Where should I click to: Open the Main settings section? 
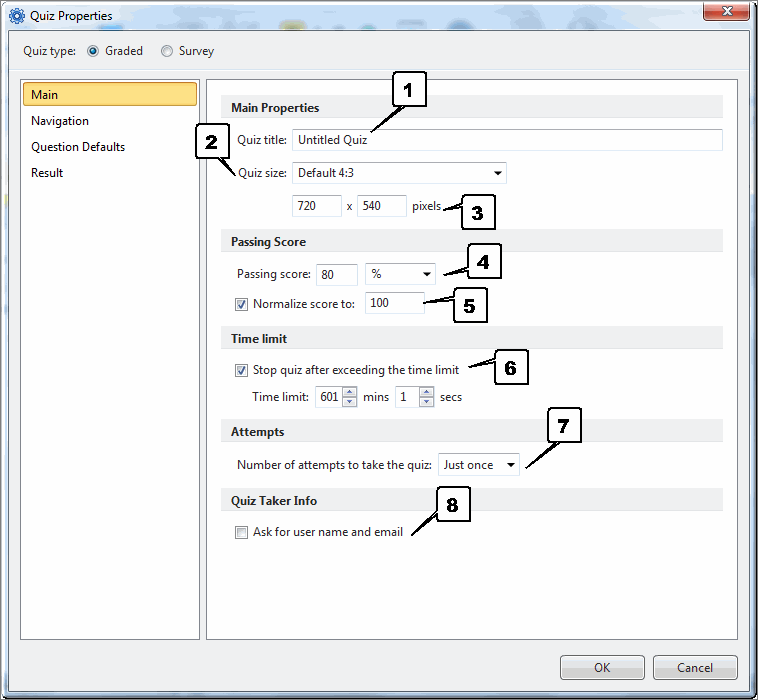(110, 94)
